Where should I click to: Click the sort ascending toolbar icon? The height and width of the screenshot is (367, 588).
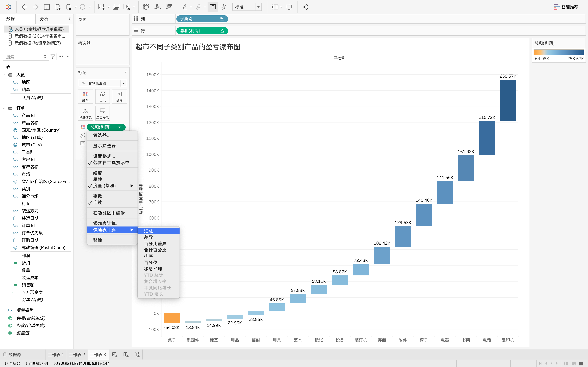[x=157, y=7]
